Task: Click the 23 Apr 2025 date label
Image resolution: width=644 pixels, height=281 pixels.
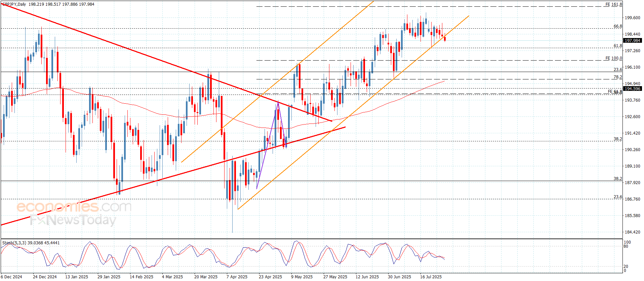Action: pos(270,277)
